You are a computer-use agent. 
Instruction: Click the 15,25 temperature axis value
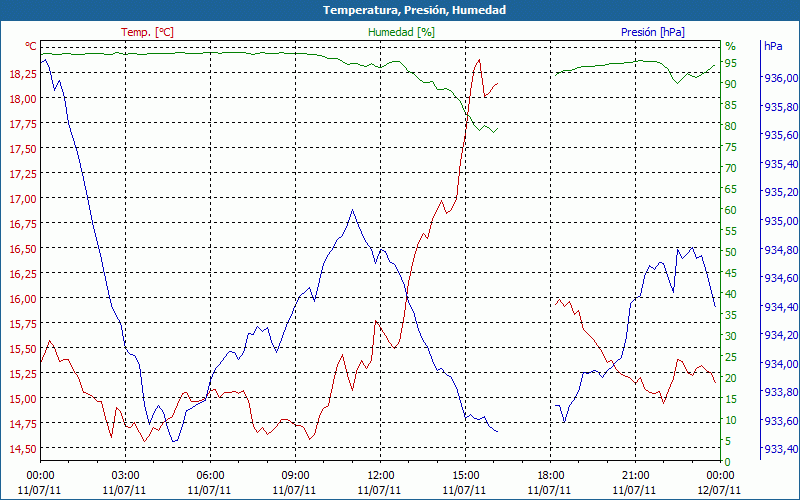pyautogui.click(x=23, y=374)
